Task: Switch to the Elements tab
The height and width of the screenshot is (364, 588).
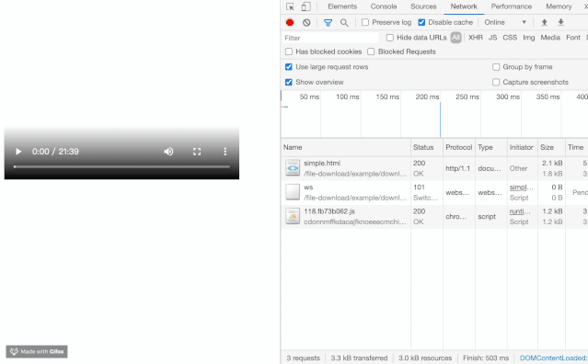Action: click(x=342, y=6)
